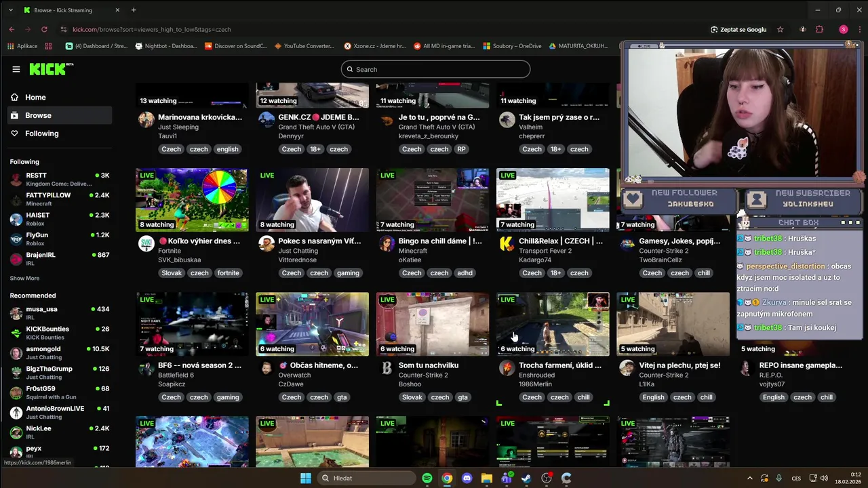This screenshot has height=488, width=868.
Task: Open new browser tab
Action: pos(134,10)
